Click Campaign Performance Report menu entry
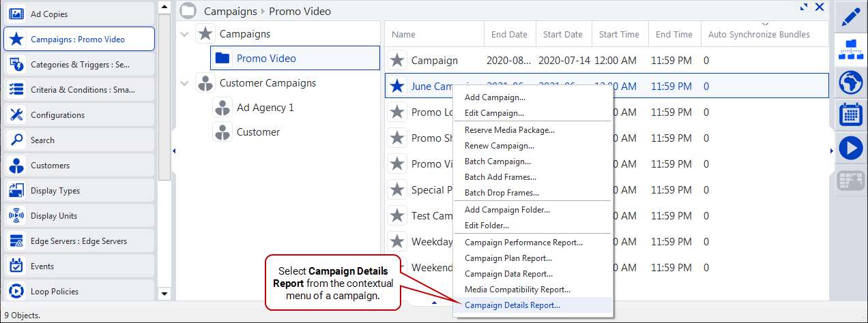Viewport: 868px width, 323px height. [x=523, y=243]
